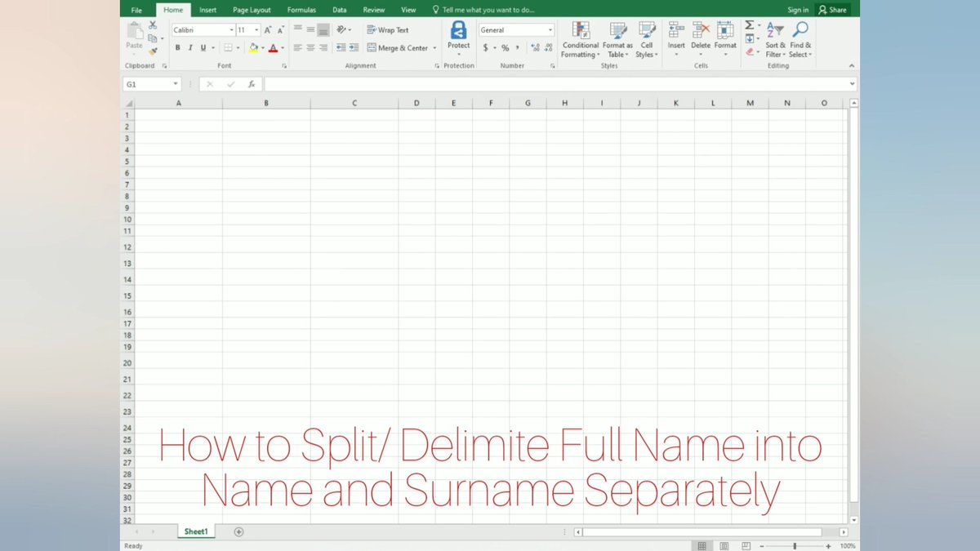Viewport: 980px width, 551px height.
Task: Switch to the Formulas tab
Action: pyautogui.click(x=301, y=10)
